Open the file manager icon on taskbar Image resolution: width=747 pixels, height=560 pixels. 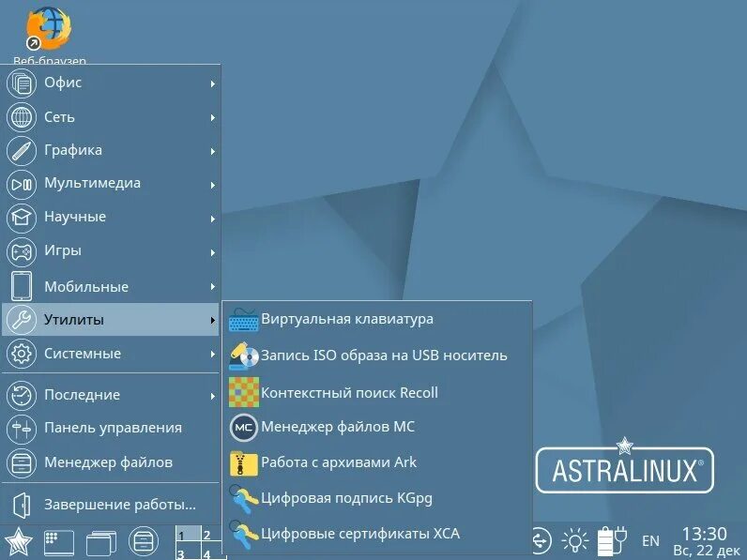(x=144, y=541)
